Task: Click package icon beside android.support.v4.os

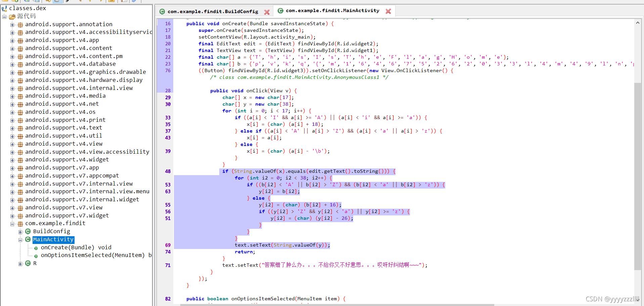Action: tap(20, 112)
